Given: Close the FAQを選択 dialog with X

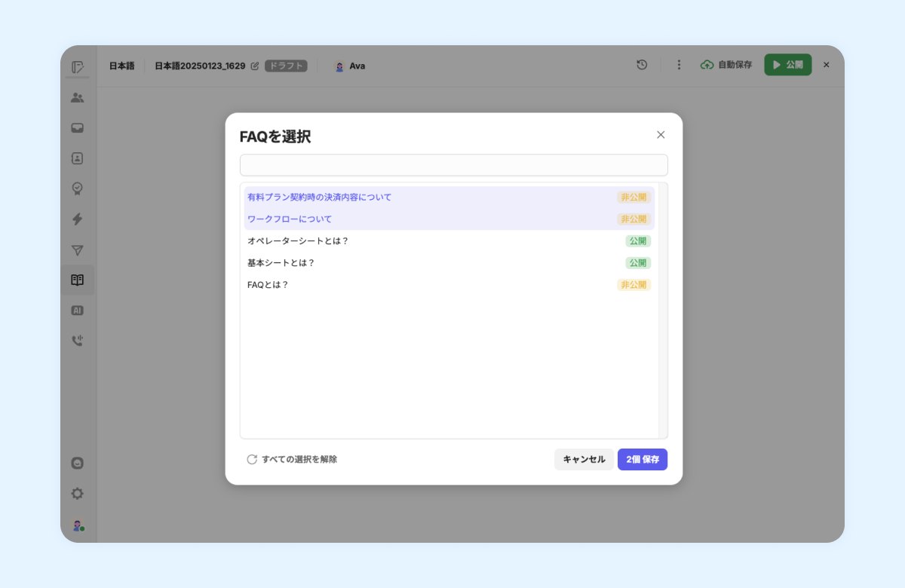Looking at the screenshot, I should (x=661, y=135).
